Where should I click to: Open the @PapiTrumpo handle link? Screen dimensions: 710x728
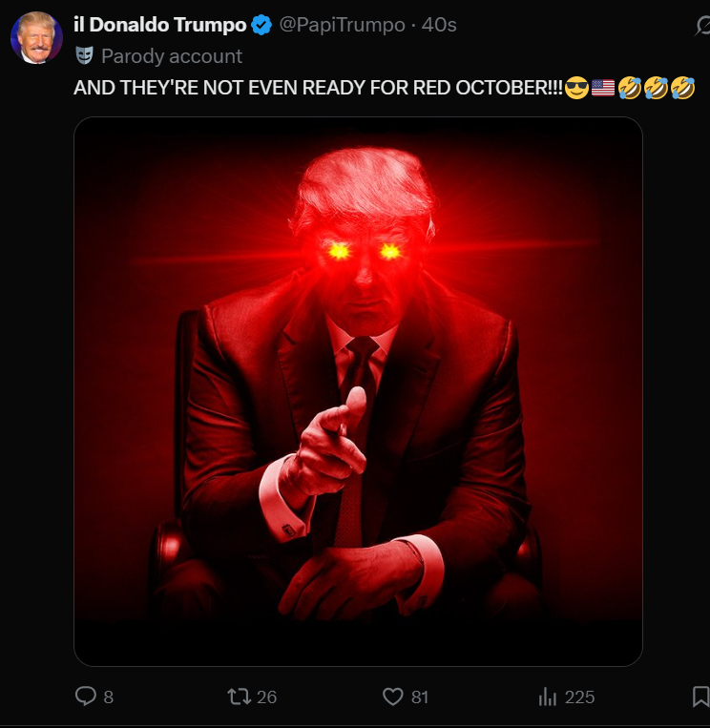tap(343, 25)
